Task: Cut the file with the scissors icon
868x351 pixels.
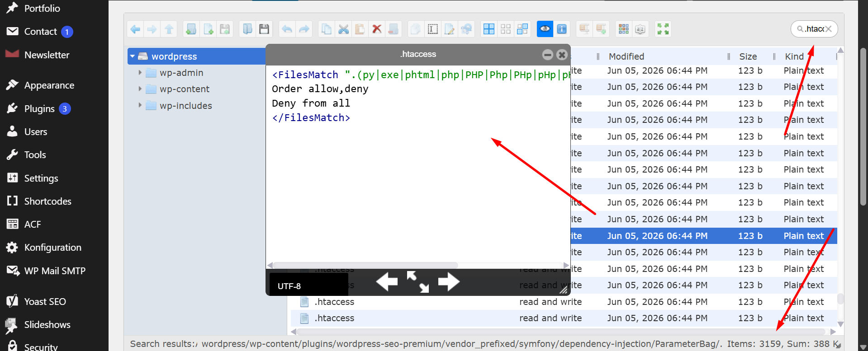Action: point(343,29)
